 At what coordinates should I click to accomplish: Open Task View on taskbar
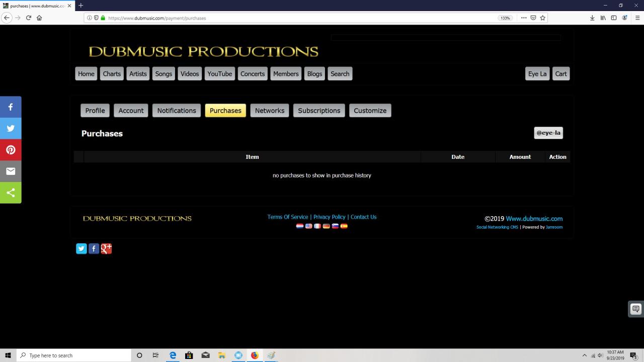[x=155, y=355]
